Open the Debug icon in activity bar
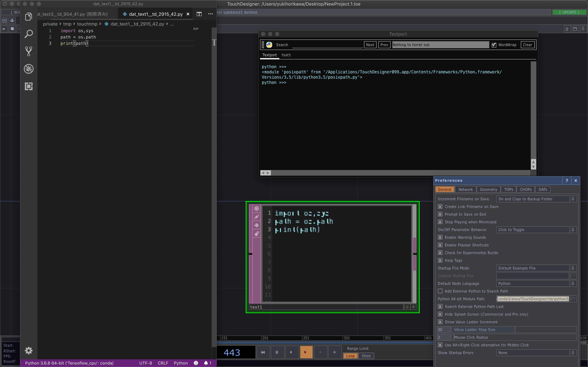This screenshot has width=588, height=367. click(x=29, y=69)
